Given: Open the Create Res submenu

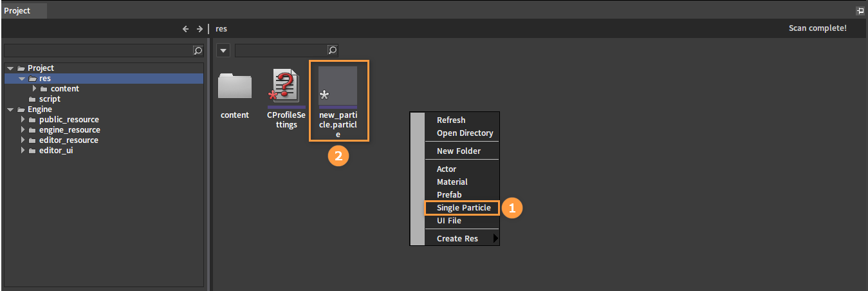Looking at the screenshot, I should click(462, 239).
